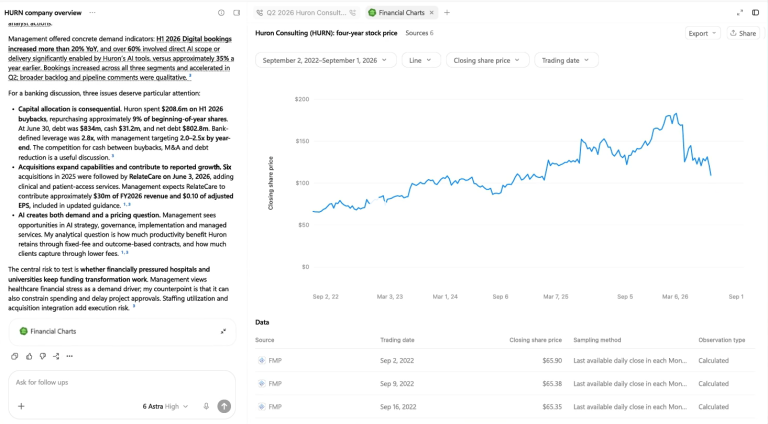Click the Sep 16, 2022 trading date cell
Image resolution: width=768 pixels, height=424 pixels.
[x=398, y=406]
